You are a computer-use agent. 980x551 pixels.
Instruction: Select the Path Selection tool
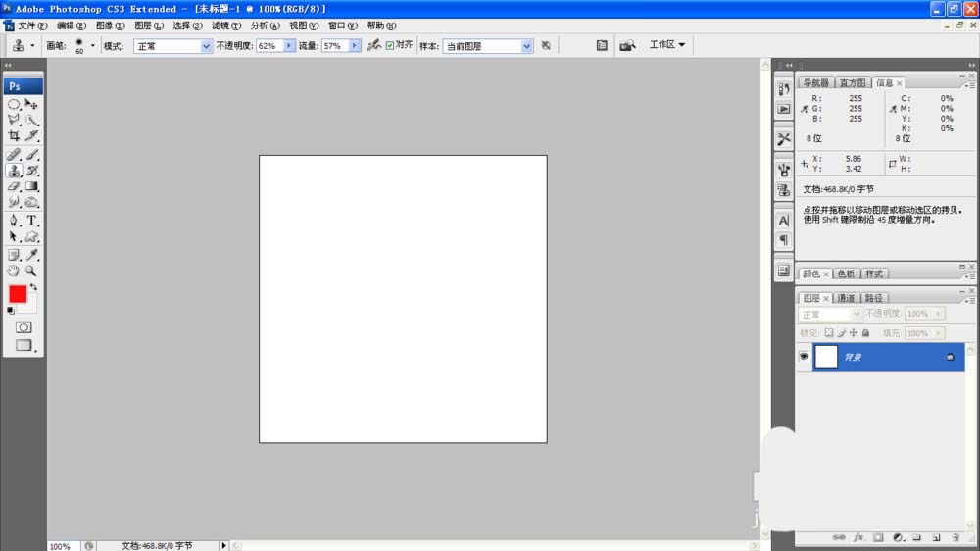point(14,236)
